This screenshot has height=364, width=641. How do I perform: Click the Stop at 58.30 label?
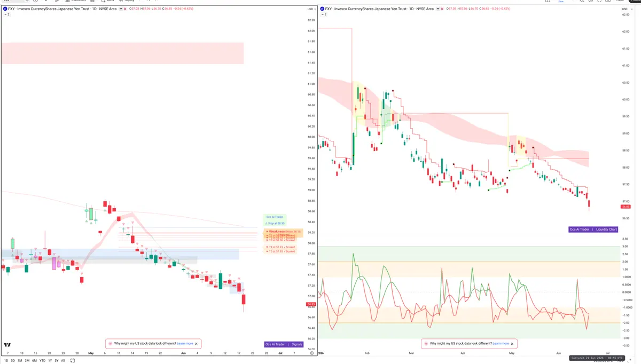click(275, 223)
